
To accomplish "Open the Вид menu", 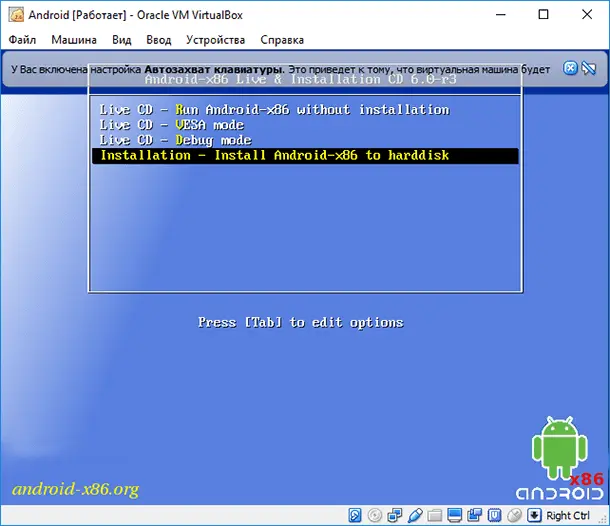I will click(x=122, y=40).
